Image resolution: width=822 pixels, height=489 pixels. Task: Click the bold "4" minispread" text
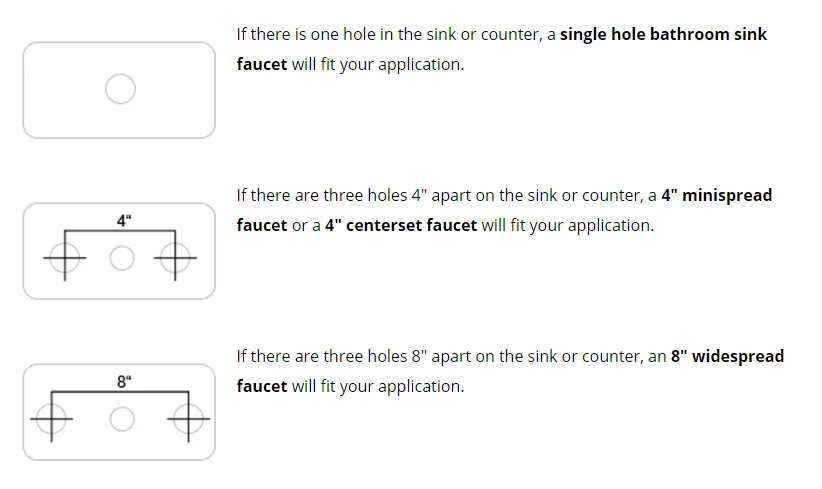(x=716, y=195)
